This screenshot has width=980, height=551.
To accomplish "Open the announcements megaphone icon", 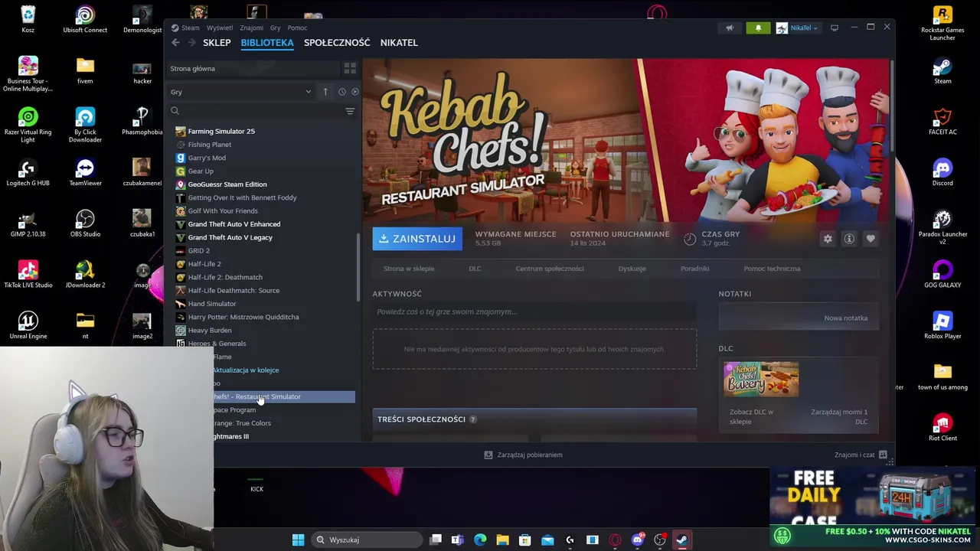I will tap(730, 28).
